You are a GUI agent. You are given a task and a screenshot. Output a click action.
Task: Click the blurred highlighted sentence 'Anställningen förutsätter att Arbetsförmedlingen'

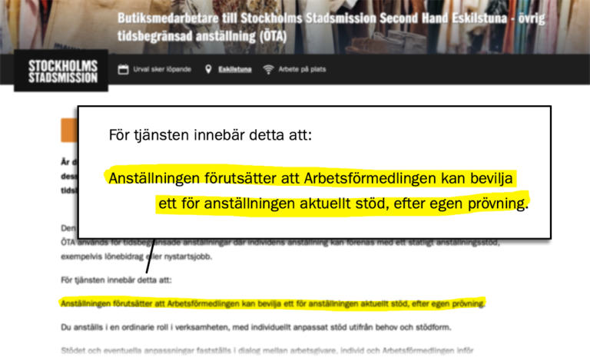pyautogui.click(x=273, y=303)
